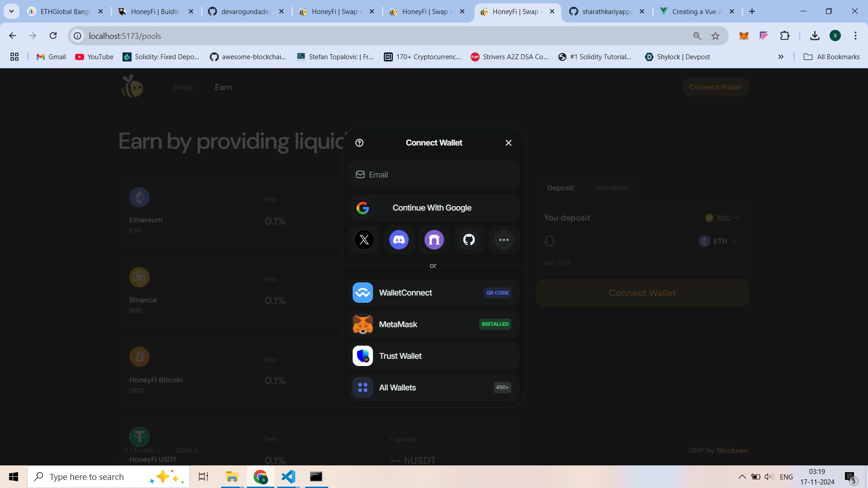
Task: Click the large Connect Wallet button under deposit
Action: pyautogui.click(x=642, y=293)
